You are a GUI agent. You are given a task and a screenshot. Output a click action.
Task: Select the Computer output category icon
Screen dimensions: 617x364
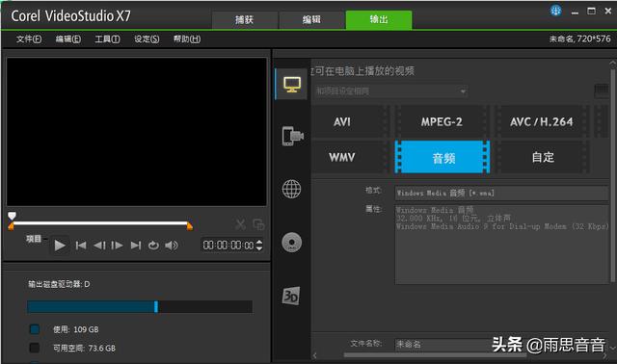click(x=291, y=84)
